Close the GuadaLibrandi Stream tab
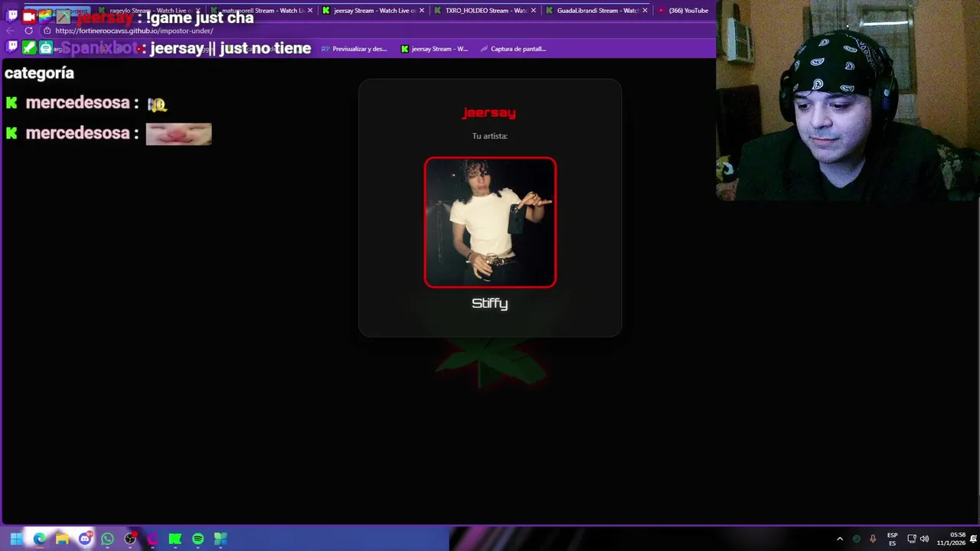 (645, 11)
